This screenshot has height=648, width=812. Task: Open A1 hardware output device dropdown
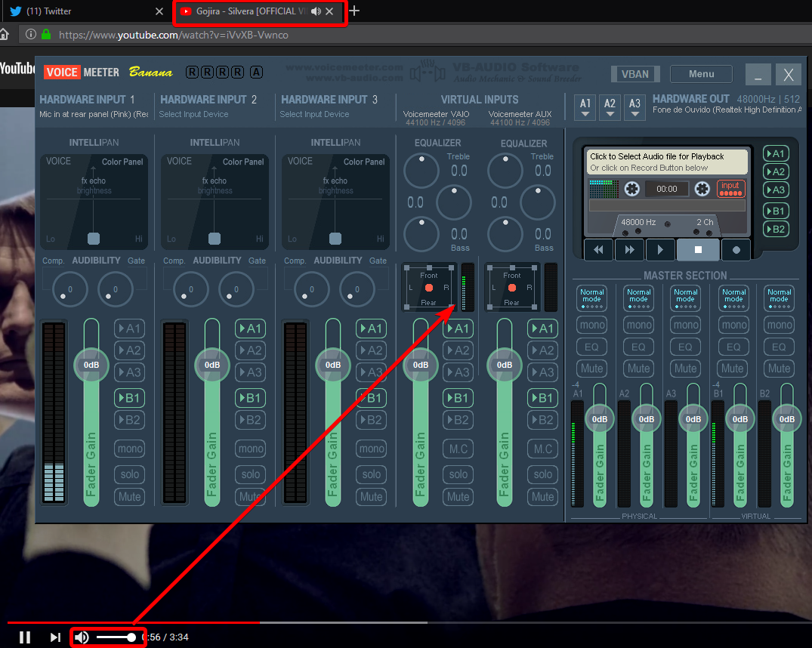[x=585, y=107]
